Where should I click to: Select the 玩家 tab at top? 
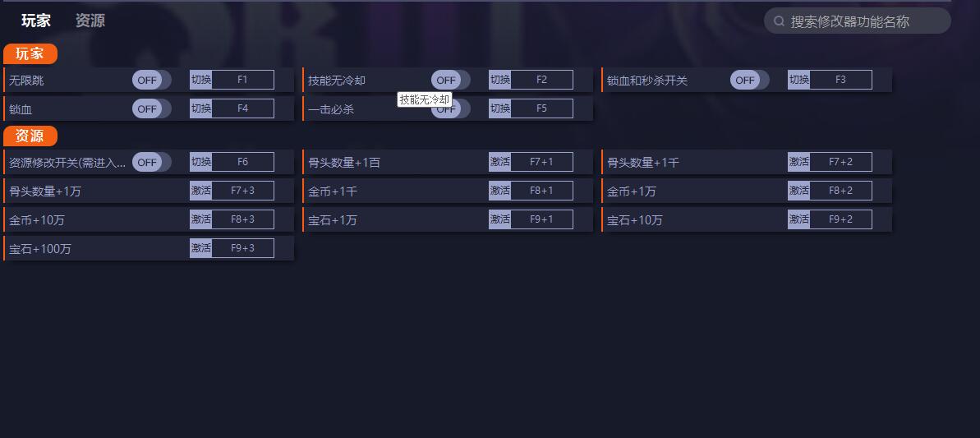(35, 21)
